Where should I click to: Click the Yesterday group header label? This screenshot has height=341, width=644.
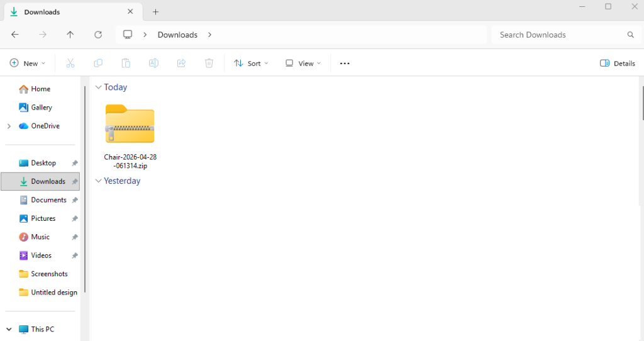(x=122, y=181)
